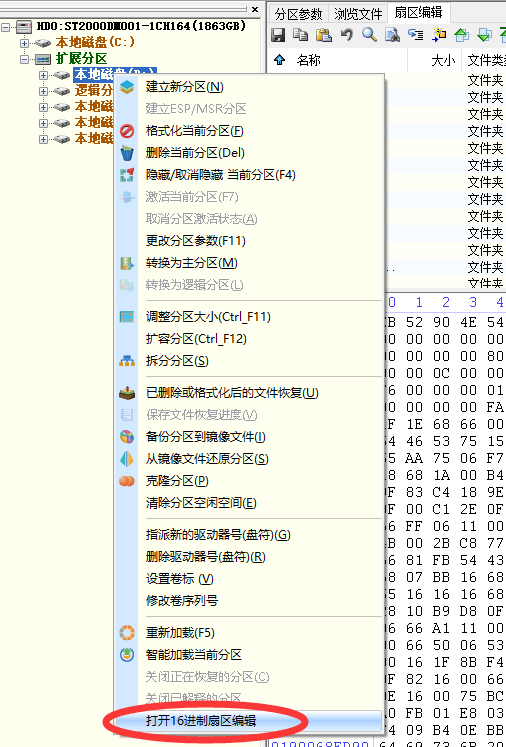Collapse the 扩展分区 tree node
The image size is (506, 747).
point(24,59)
